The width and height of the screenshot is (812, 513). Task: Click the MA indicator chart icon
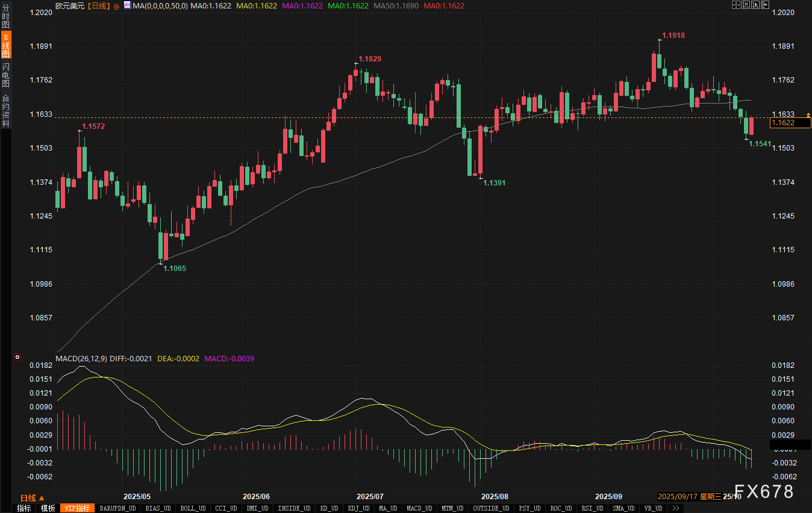pos(127,5)
